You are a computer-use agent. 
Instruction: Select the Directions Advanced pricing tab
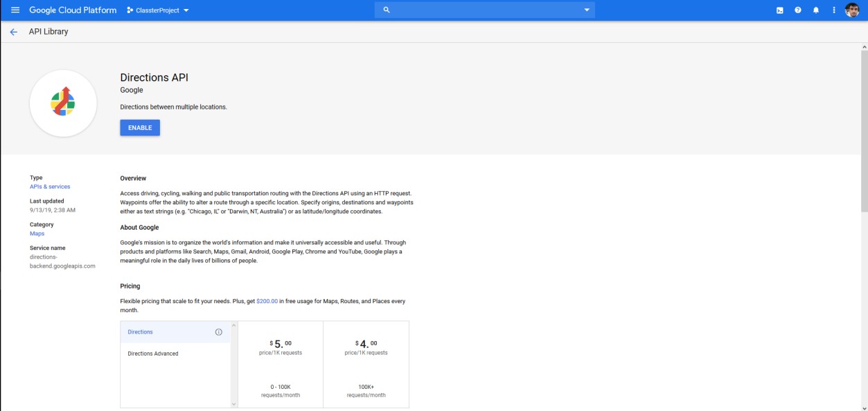(x=153, y=354)
